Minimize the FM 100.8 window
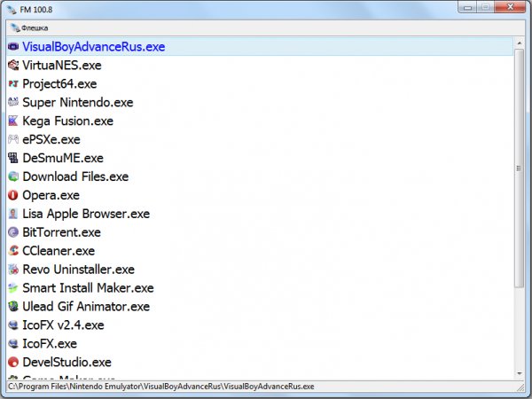The height and width of the screenshot is (399, 532). click(467, 7)
